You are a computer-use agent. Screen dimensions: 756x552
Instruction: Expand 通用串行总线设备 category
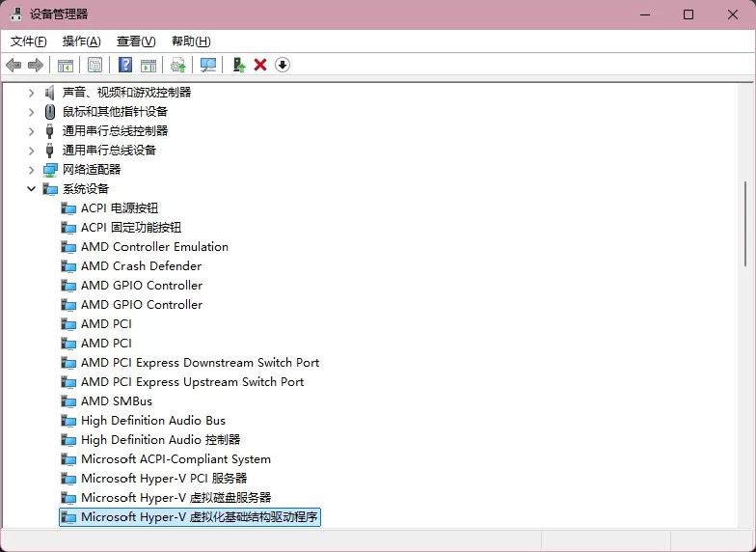pos(31,151)
